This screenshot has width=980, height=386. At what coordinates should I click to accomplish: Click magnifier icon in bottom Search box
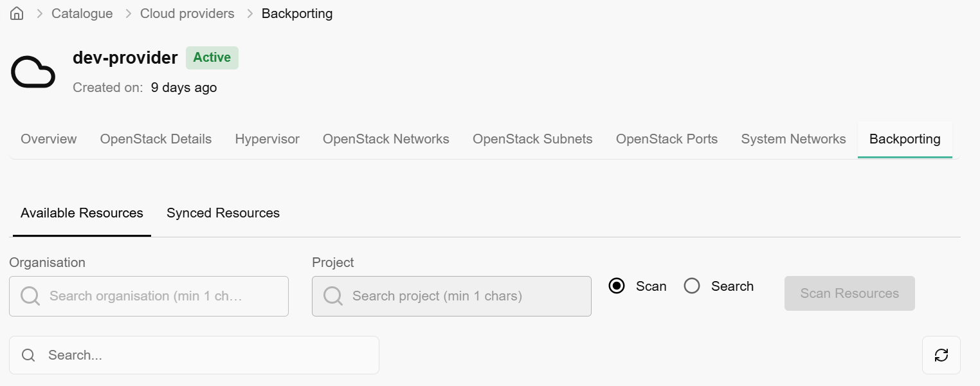coord(28,355)
